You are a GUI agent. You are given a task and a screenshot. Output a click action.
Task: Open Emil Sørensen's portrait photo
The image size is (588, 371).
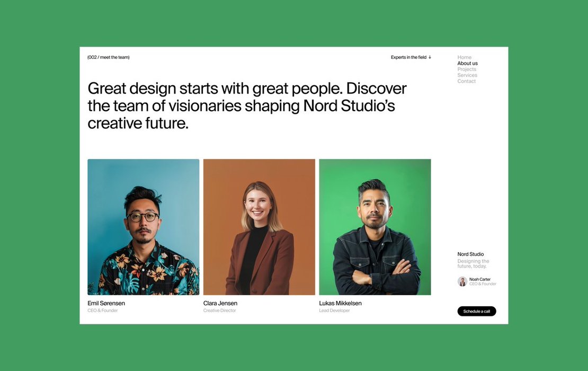click(144, 227)
